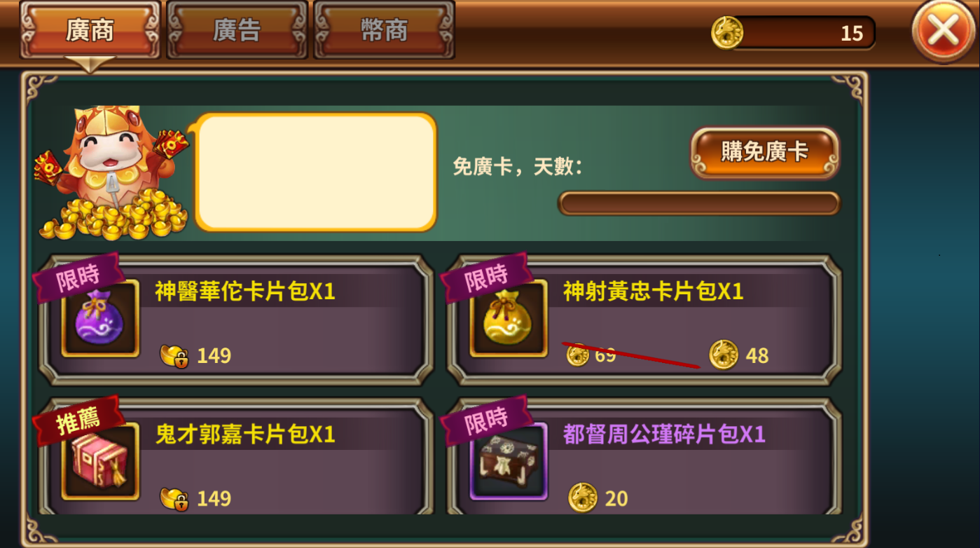
Task: Tap the gold coin icon next to 48
Action: click(724, 355)
